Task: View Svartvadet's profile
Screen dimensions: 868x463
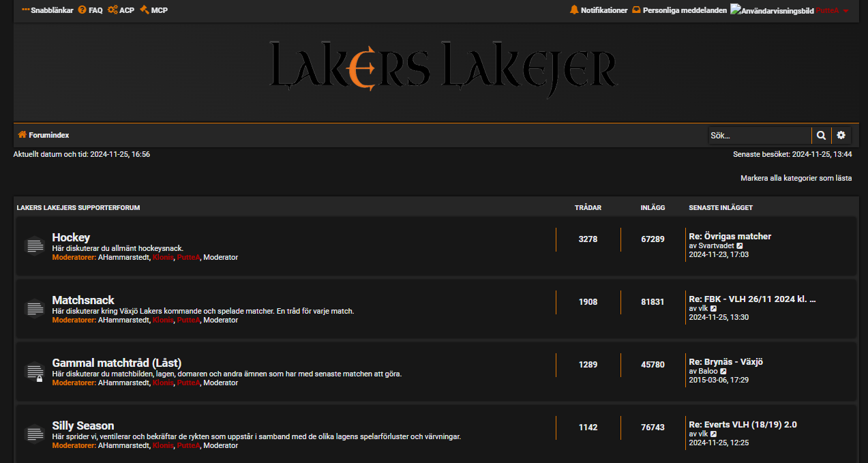Action: pos(716,245)
